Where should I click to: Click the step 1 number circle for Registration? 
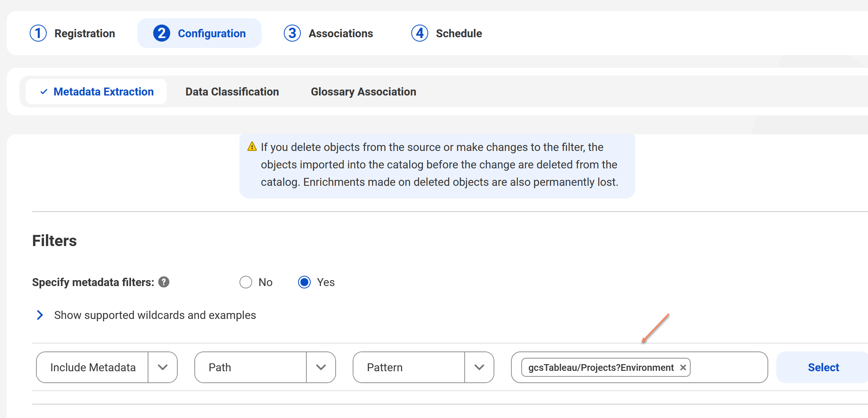(x=38, y=33)
